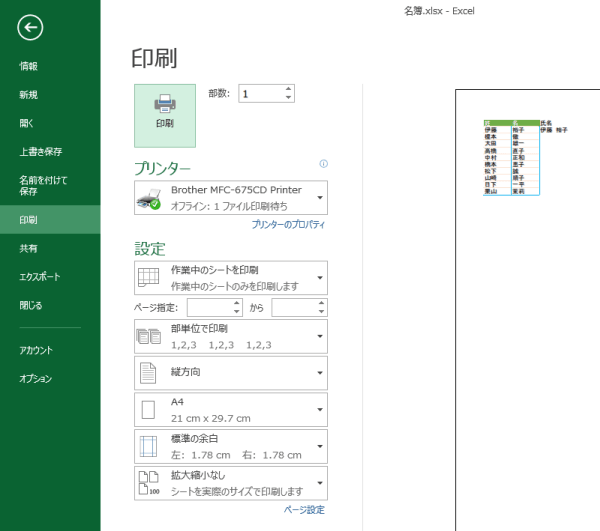This screenshot has width=600, height=531.
Task: Click the no-scaling 100 icon
Action: 149,483
